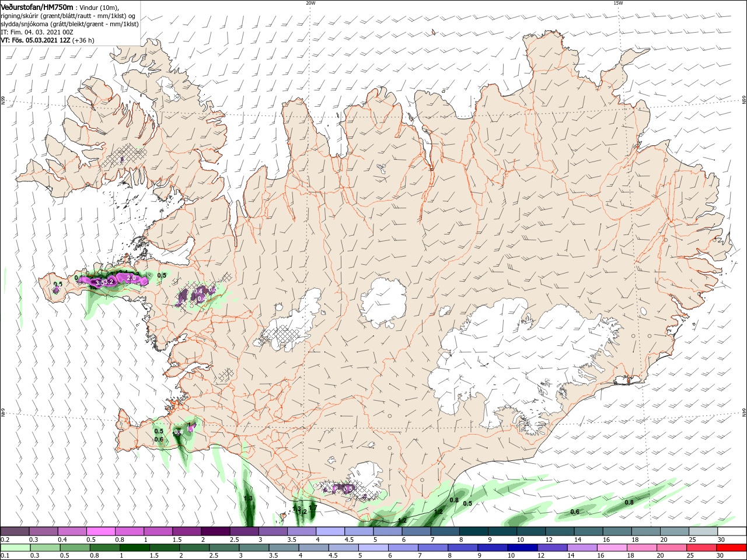This screenshot has height=560, width=747.
Task: Click the '0.1' label on the rain scale
Action: click(x=5, y=556)
